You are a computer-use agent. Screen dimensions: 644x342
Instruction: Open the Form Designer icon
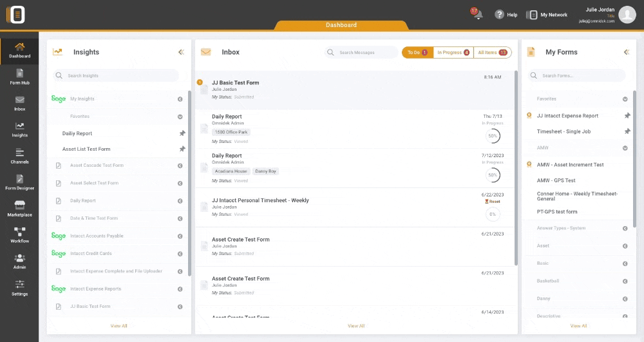click(x=19, y=182)
